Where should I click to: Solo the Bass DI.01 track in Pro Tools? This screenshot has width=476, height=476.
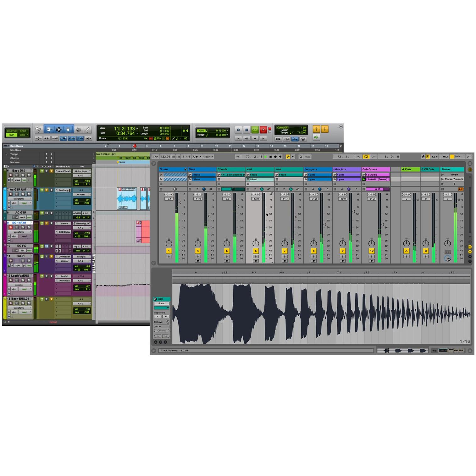(x=23, y=175)
